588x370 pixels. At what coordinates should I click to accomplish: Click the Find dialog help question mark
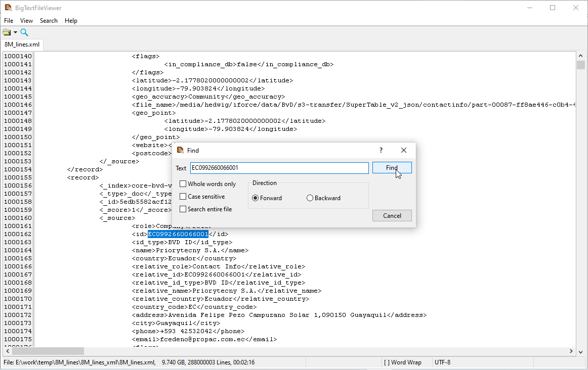coord(381,150)
